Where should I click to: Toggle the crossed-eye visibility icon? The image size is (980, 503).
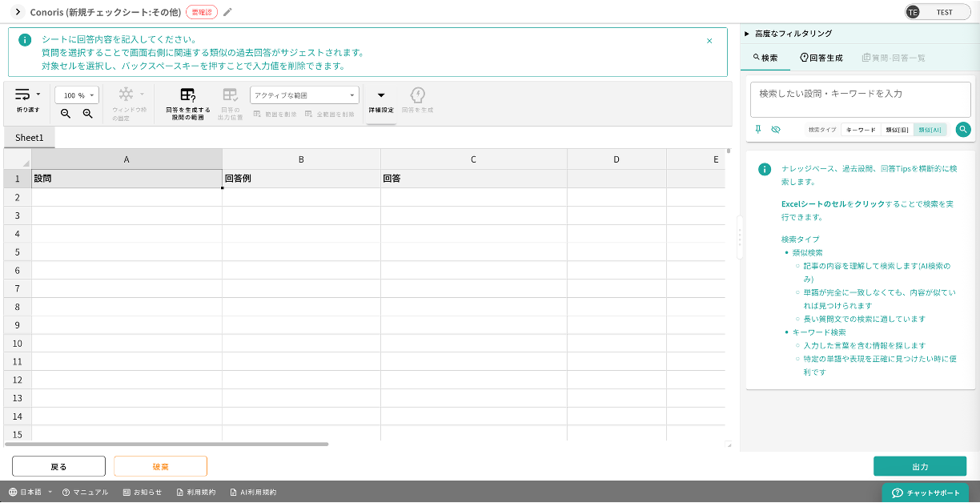tap(776, 129)
